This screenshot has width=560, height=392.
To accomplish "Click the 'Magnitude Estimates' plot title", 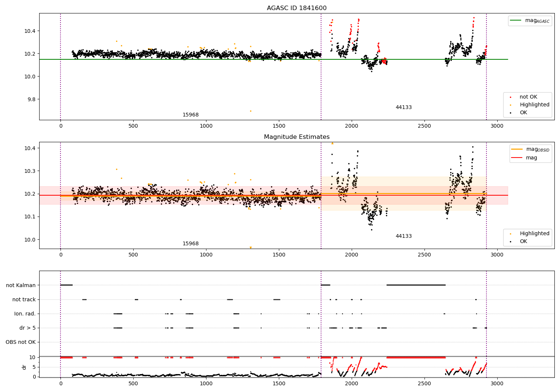I will point(296,137).
